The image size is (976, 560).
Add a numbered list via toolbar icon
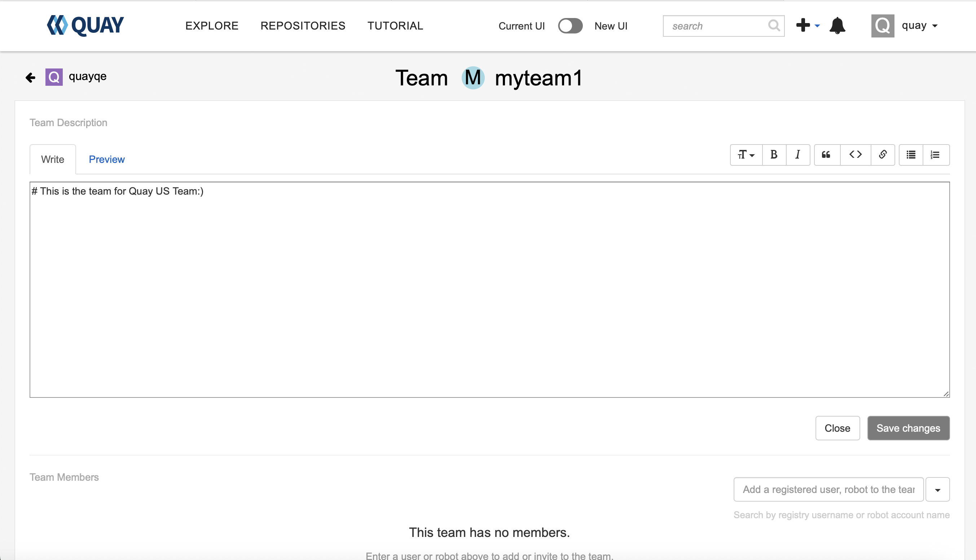[935, 155]
